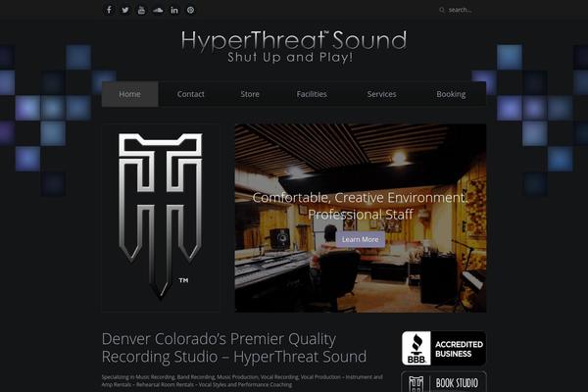Viewport: 588px width, 392px height.
Task: Click the Book Studio button
Action: [444, 382]
